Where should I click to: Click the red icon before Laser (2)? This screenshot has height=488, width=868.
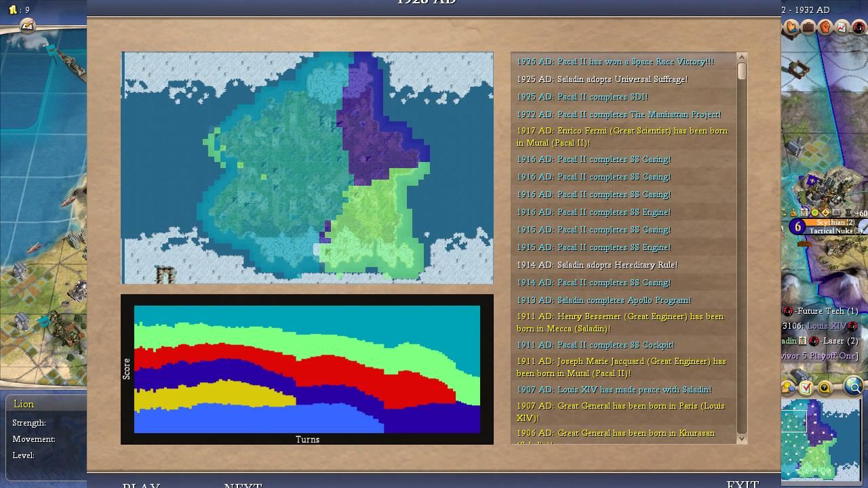pyautogui.click(x=813, y=341)
